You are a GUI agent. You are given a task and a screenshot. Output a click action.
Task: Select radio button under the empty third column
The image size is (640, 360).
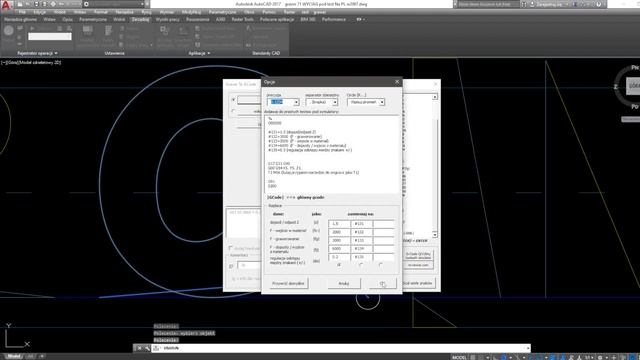pyautogui.click(x=380, y=265)
